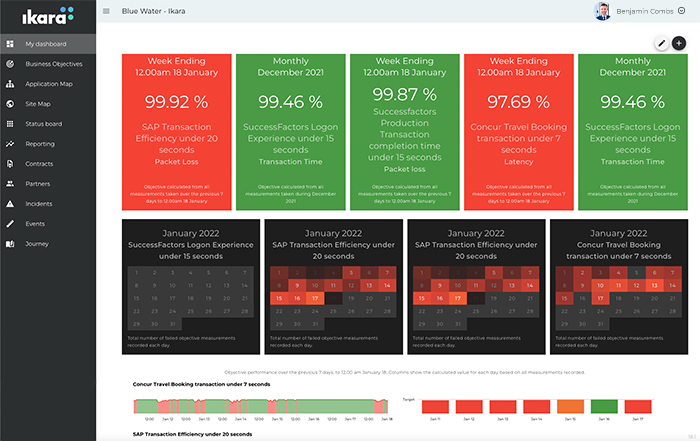Image resolution: width=700 pixels, height=441 pixels.
Task: Click the plus add widget button
Action: point(679,43)
